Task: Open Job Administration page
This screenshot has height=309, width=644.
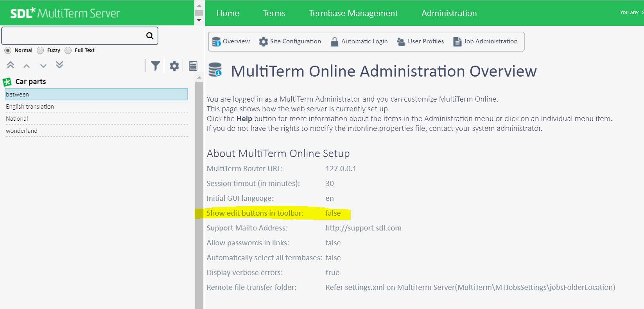Action: [x=485, y=41]
